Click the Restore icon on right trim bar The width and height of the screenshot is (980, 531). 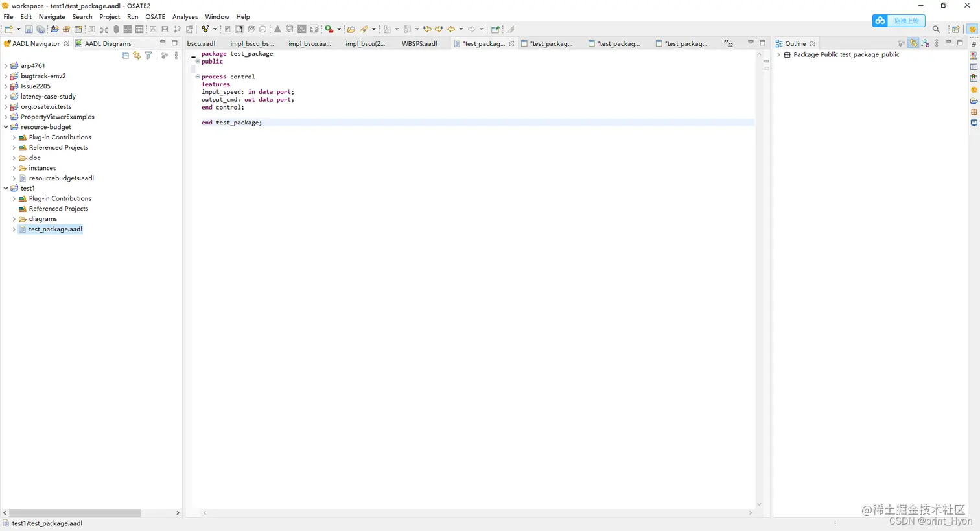click(x=974, y=44)
